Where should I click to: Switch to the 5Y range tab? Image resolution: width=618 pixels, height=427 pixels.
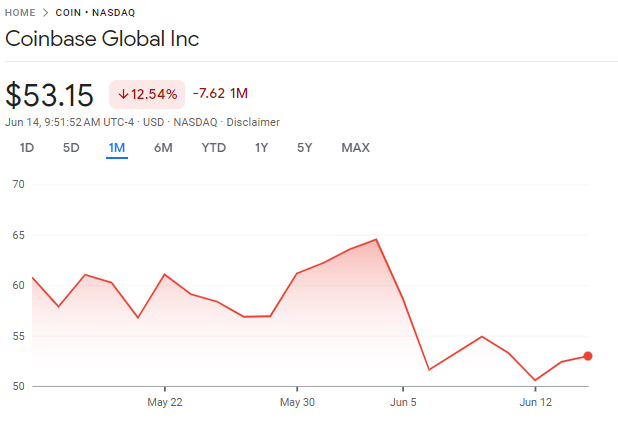[x=305, y=148]
